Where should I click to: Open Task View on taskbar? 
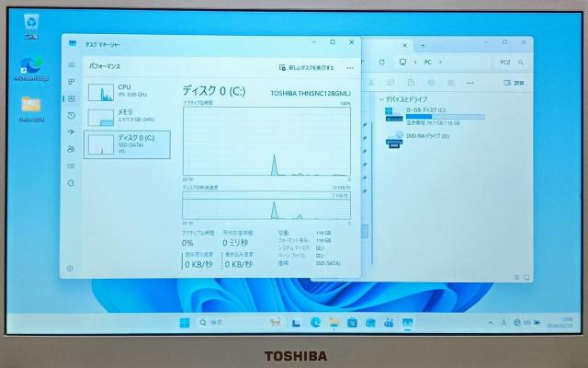coord(296,323)
